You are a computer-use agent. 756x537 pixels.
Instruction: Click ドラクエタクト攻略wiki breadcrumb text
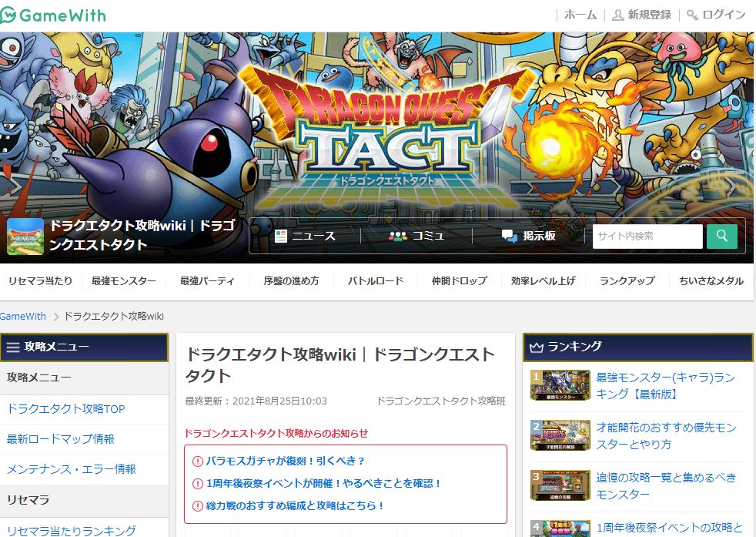(x=114, y=317)
